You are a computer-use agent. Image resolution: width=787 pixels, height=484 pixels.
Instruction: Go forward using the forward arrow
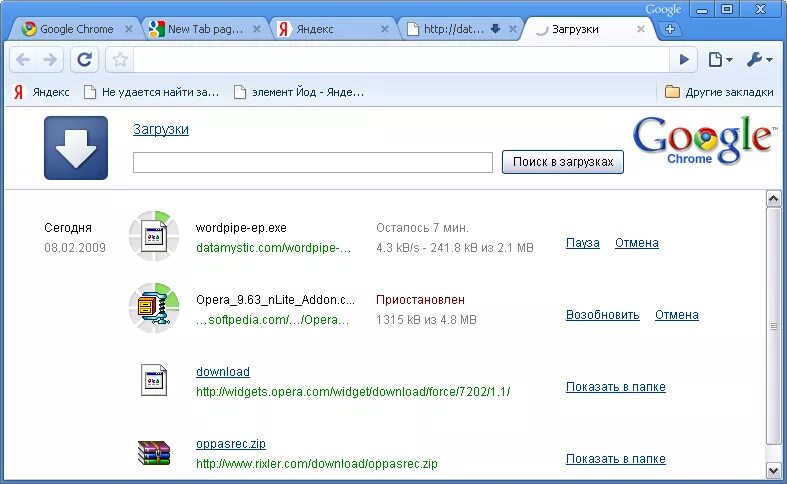50,60
